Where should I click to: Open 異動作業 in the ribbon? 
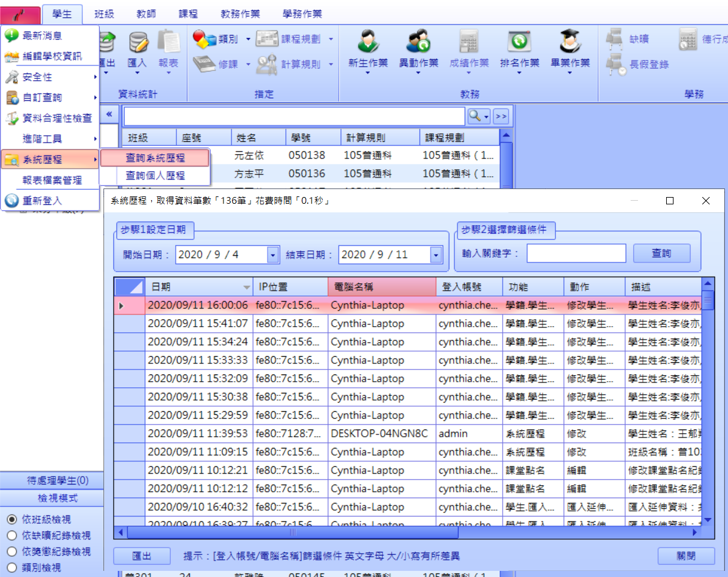(x=418, y=51)
